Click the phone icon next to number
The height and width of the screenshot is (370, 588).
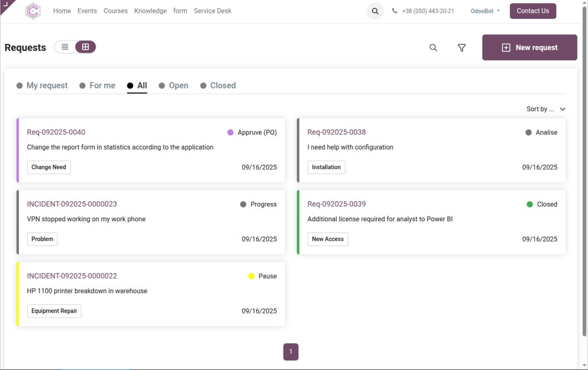pyautogui.click(x=395, y=11)
